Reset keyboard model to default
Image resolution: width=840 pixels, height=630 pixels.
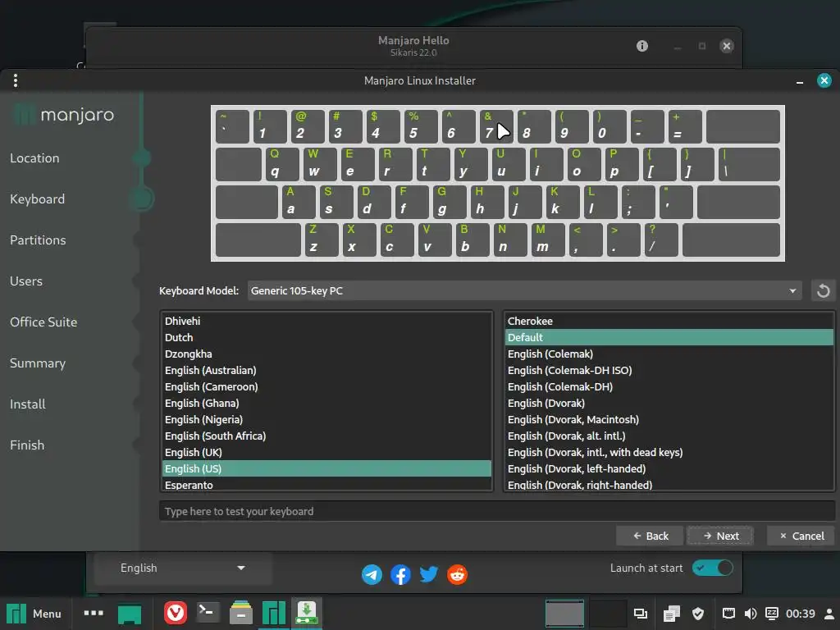click(824, 291)
